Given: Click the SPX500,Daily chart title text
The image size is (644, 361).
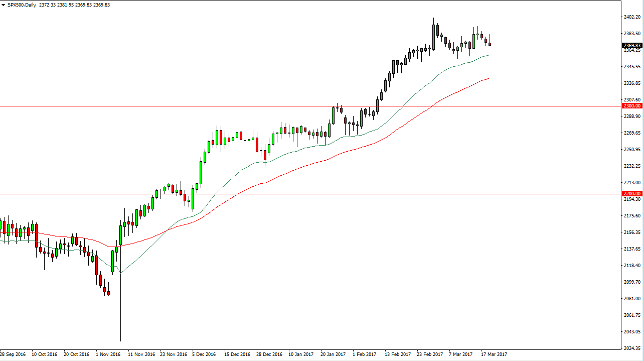Looking at the screenshot, I should 22,5.
